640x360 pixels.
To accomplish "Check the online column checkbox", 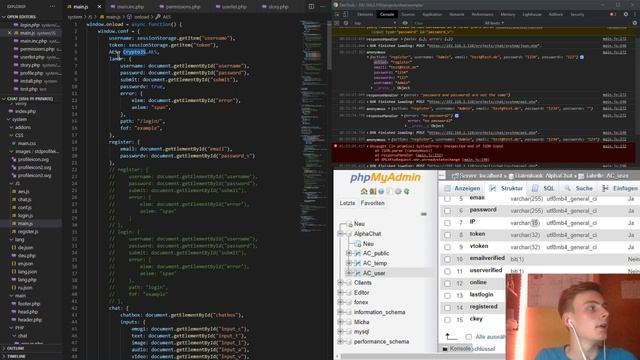I will (447, 283).
